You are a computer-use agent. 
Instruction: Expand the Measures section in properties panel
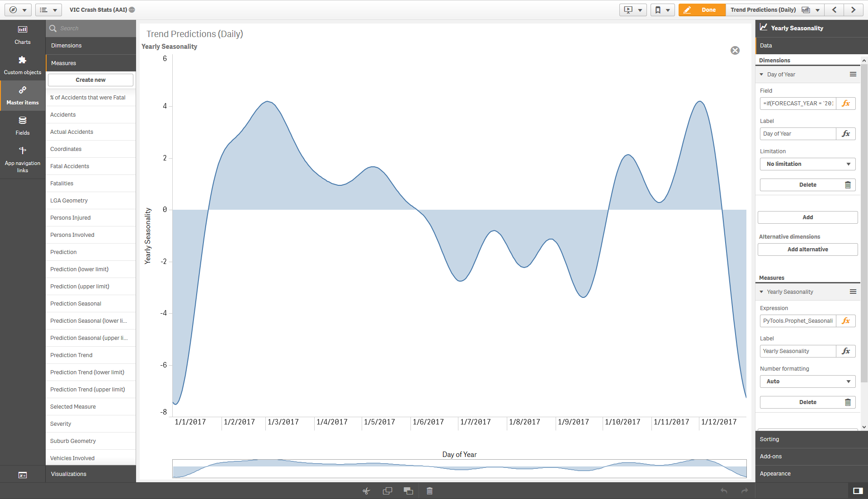click(771, 277)
